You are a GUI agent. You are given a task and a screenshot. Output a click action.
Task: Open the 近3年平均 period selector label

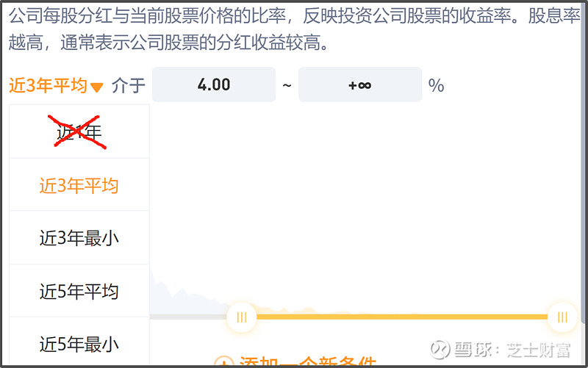click(x=48, y=85)
